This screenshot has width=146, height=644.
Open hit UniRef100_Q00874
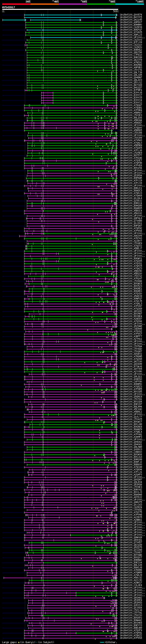[x=131, y=15]
